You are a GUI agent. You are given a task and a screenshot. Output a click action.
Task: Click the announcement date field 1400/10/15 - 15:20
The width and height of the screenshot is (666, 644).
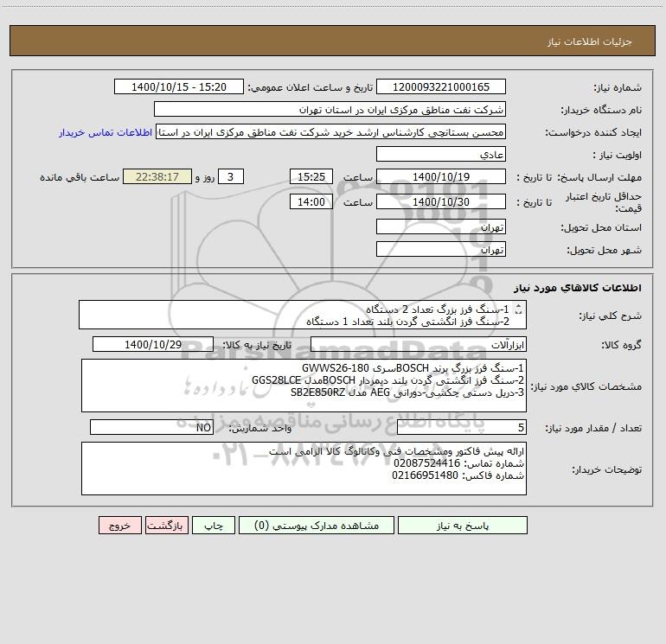pyautogui.click(x=179, y=86)
